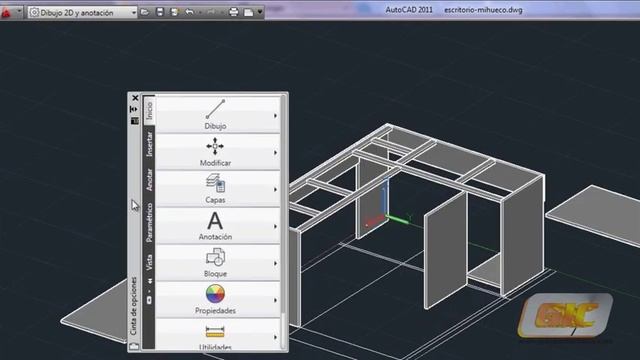Open the Bloque panel icon
Image resolution: width=640 pixels, height=360 pixels.
pyautogui.click(x=215, y=258)
